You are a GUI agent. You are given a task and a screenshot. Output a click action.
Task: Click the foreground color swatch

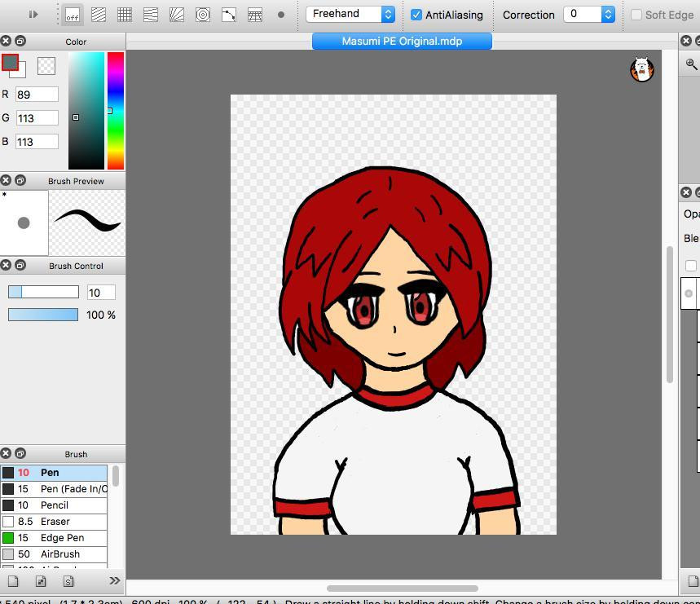tap(11, 63)
